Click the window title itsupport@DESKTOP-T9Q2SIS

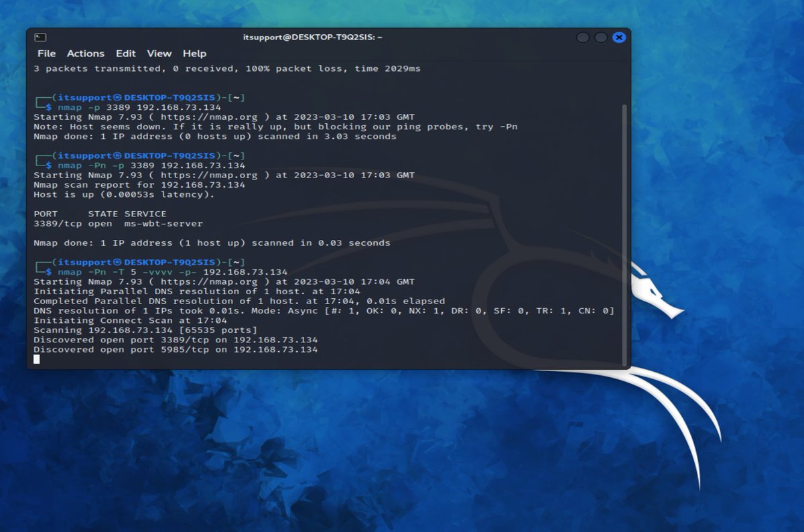[x=313, y=38]
